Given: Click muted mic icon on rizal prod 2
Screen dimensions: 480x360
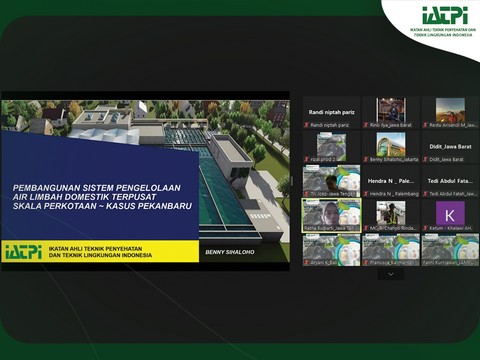Looking at the screenshot, I should 306,160.
